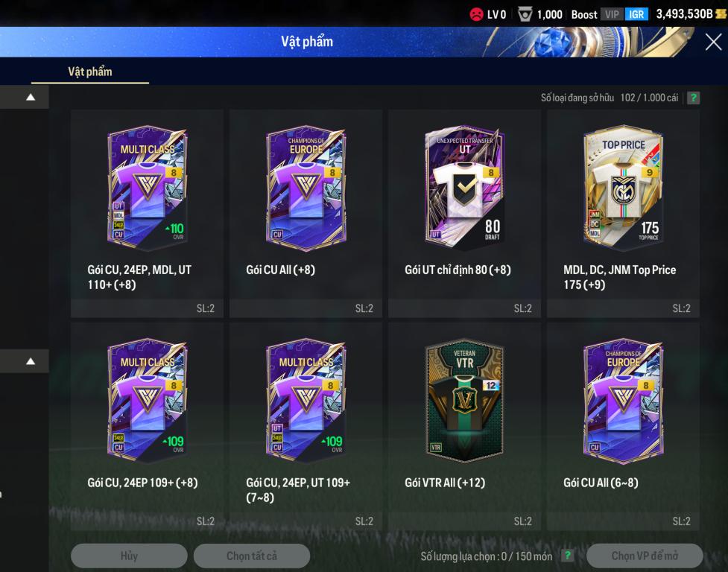The height and width of the screenshot is (572, 728).
Task: Select the Gói VTR All (+12) pack
Action: coord(464,427)
